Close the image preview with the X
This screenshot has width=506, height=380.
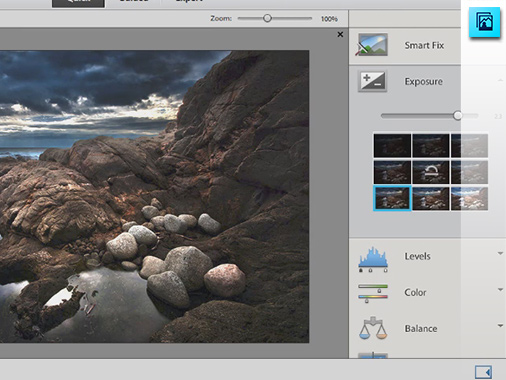[340, 34]
